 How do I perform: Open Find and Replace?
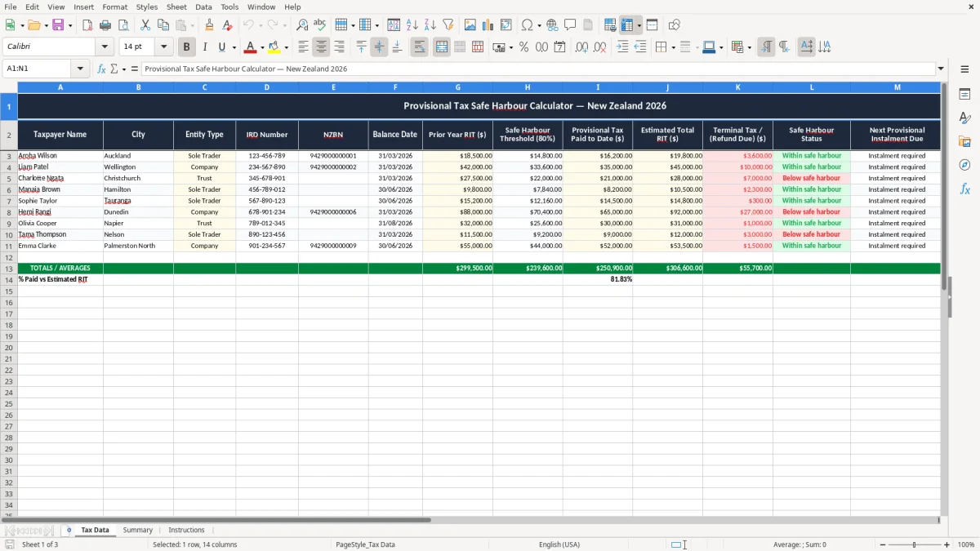click(x=302, y=25)
